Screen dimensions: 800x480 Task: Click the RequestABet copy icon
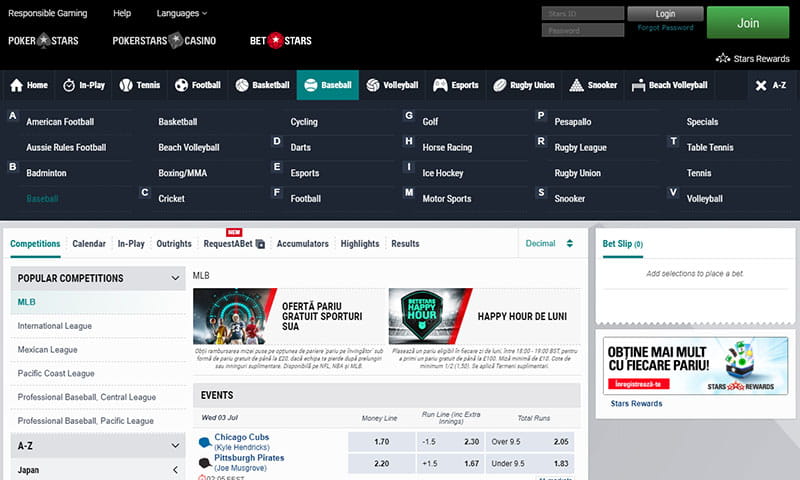tap(260, 244)
